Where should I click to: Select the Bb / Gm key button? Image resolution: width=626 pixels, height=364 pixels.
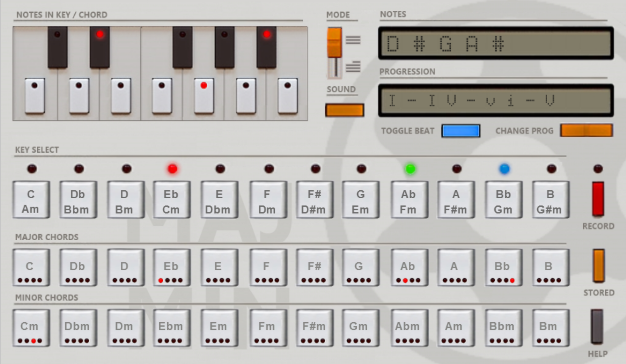504,200
